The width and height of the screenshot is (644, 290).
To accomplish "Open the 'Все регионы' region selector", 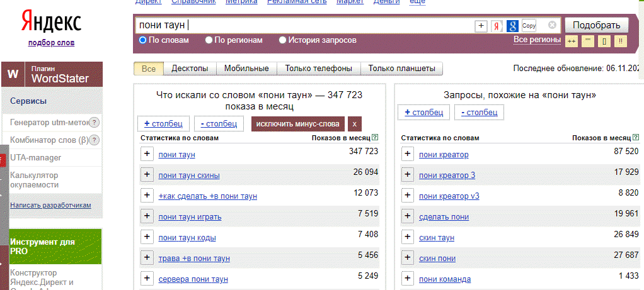I will (537, 40).
